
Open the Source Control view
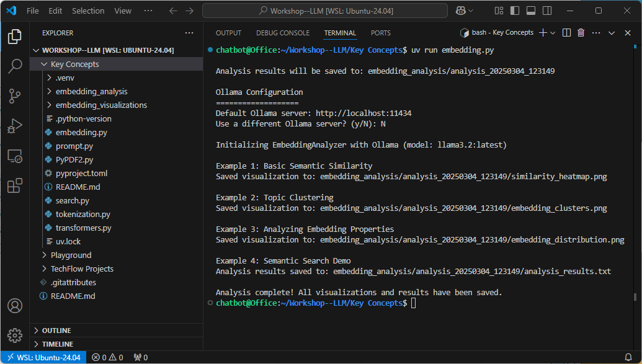pos(15,96)
